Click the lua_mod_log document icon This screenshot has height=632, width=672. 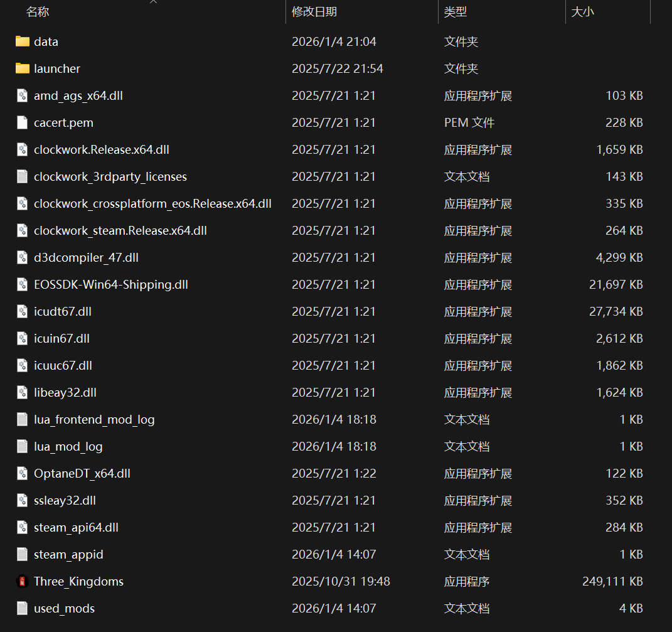click(23, 446)
